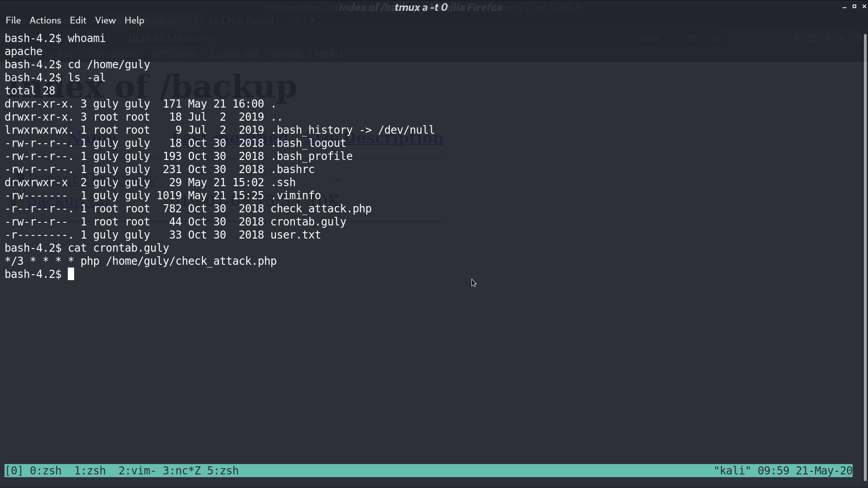Viewport: 868px width, 488px height.
Task: Switch to tmux window 5:zsh
Action: coord(223,471)
